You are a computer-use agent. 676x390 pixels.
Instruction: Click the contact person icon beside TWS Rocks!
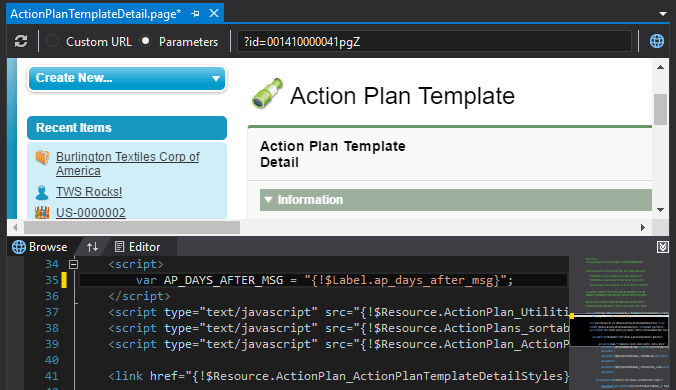[42, 192]
